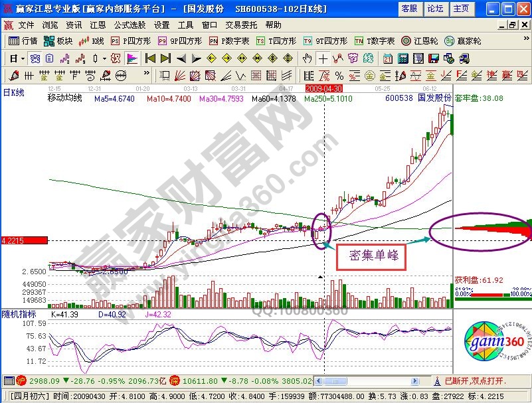Open the calculator icon in toolbar

click(403, 58)
